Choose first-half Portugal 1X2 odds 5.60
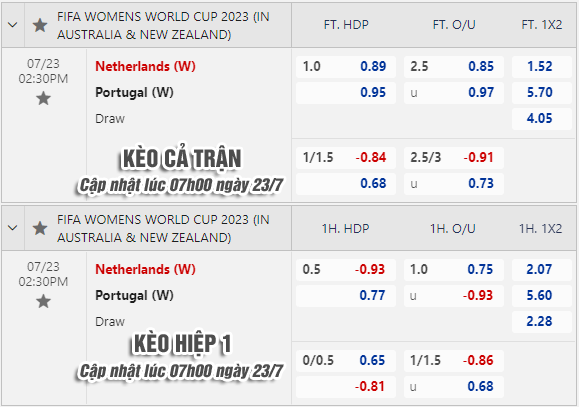 (541, 295)
